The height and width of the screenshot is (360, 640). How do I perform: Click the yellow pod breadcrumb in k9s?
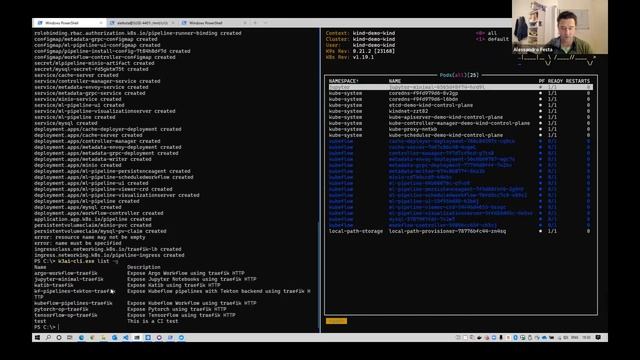(336, 321)
